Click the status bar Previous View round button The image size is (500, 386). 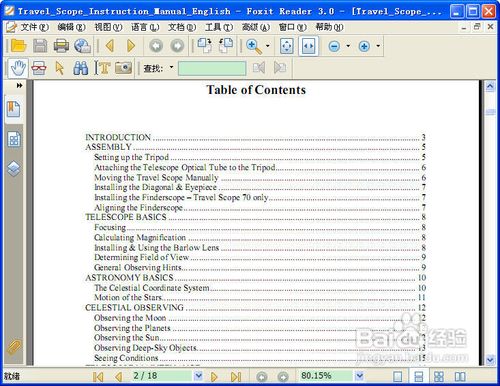click(x=262, y=377)
